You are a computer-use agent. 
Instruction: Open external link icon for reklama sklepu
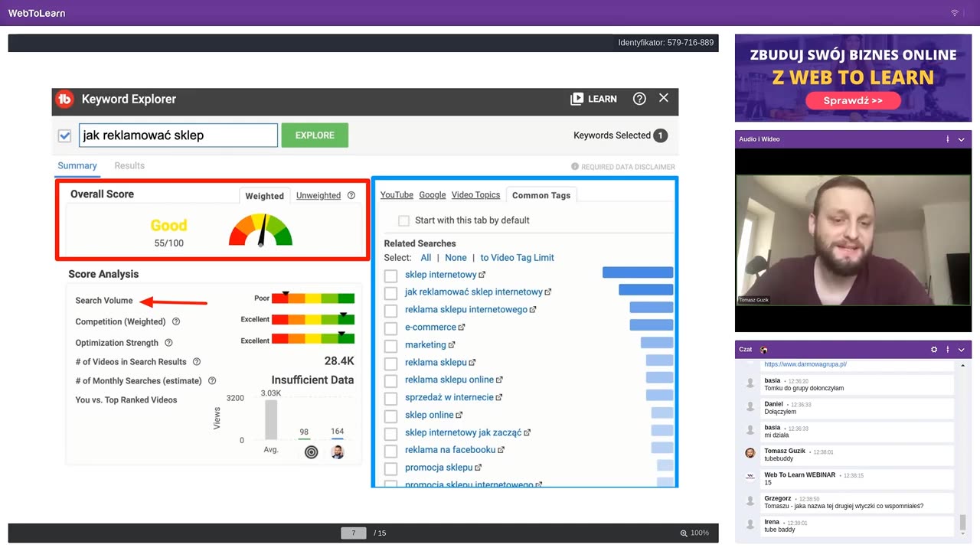click(x=472, y=363)
